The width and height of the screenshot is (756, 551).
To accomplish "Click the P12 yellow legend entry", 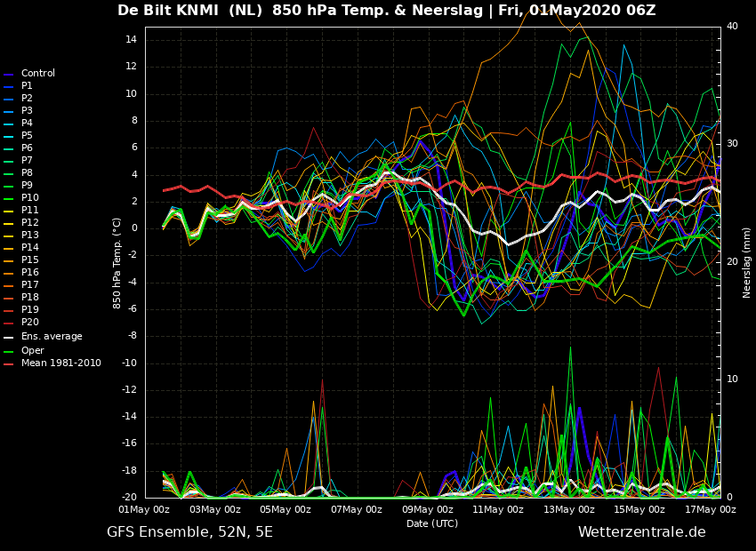I will pyautogui.click(x=21, y=222).
